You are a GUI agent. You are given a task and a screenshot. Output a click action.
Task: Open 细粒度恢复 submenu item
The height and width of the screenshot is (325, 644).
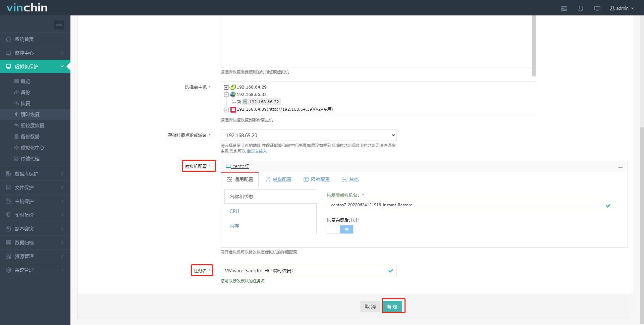click(35, 125)
